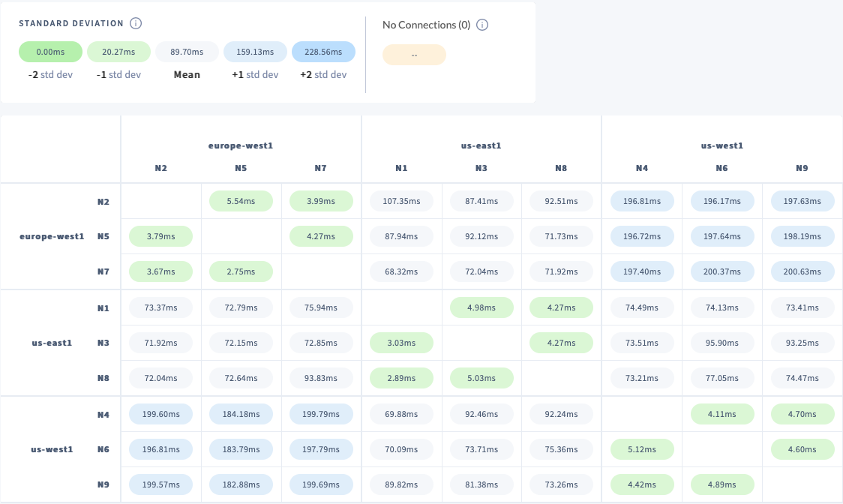The image size is (843, 504).
Task: Select the 197.63ms cell from N2 to N9
Action: coord(802,201)
